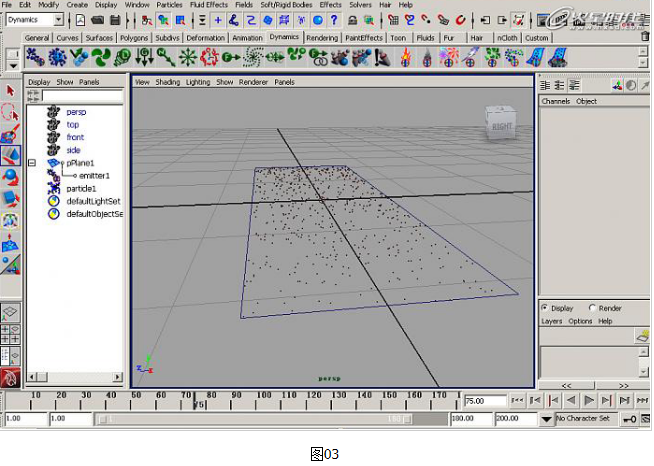Click the Create Fire effect shelf icon
The image size is (654, 466).
coord(406,57)
